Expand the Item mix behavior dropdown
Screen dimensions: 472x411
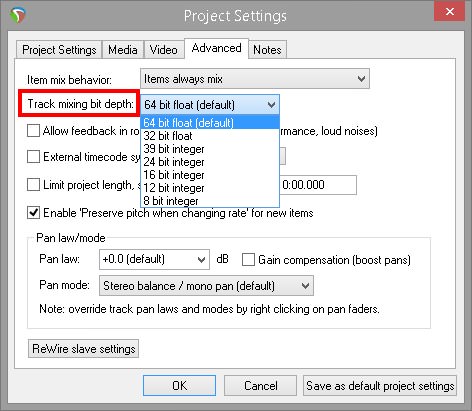point(255,79)
